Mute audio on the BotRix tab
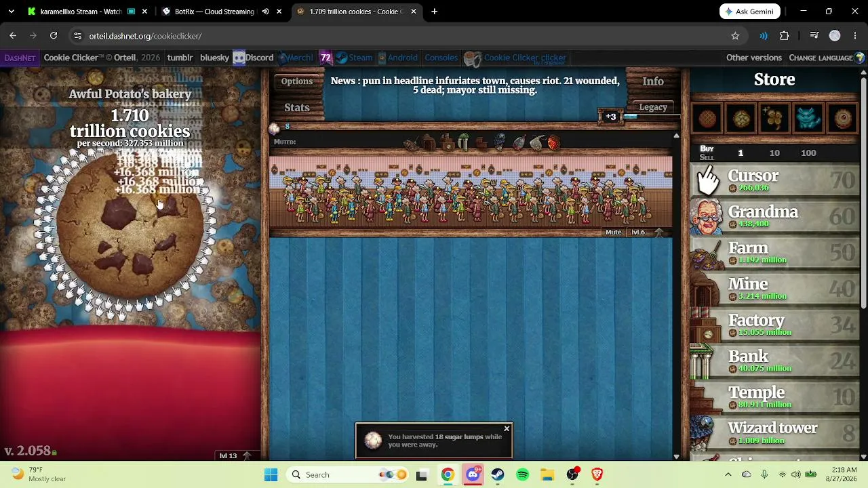 (265, 12)
